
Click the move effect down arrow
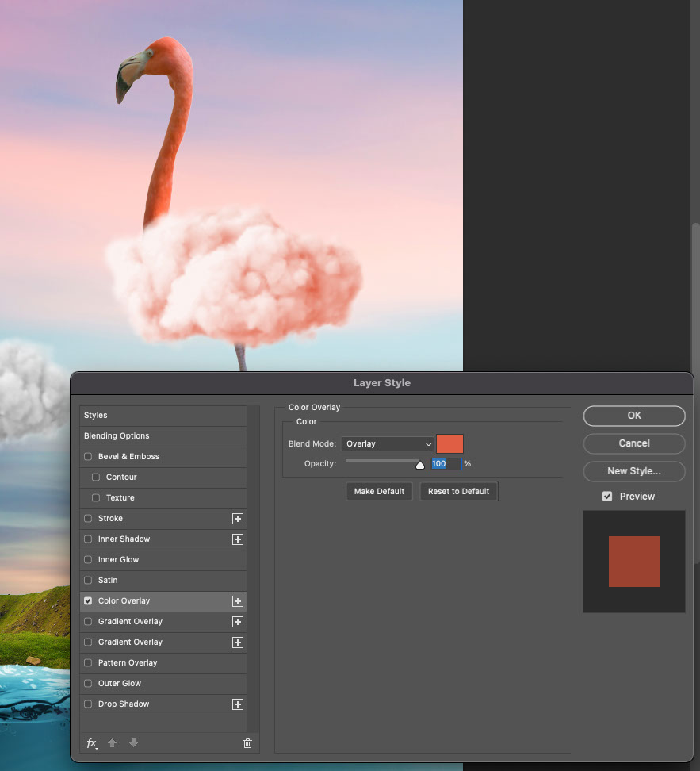tap(133, 743)
